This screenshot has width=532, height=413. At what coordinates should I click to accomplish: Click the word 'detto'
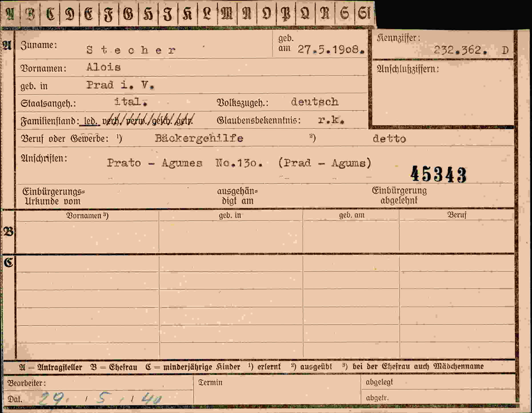click(389, 139)
